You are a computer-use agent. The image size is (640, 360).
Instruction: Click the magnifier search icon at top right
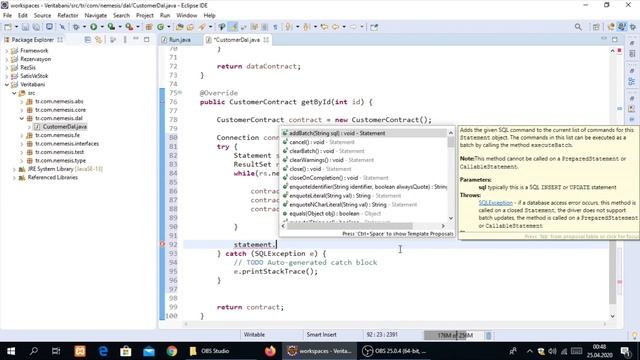[578, 27]
